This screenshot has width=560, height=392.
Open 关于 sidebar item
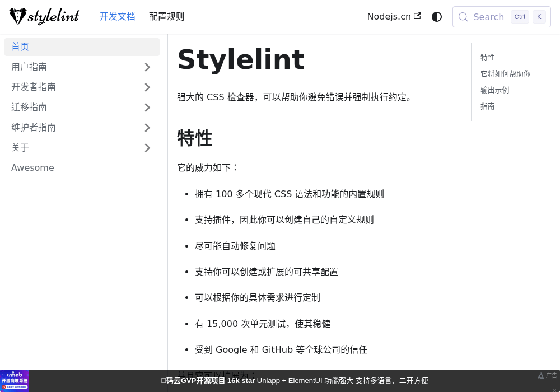coord(20,147)
